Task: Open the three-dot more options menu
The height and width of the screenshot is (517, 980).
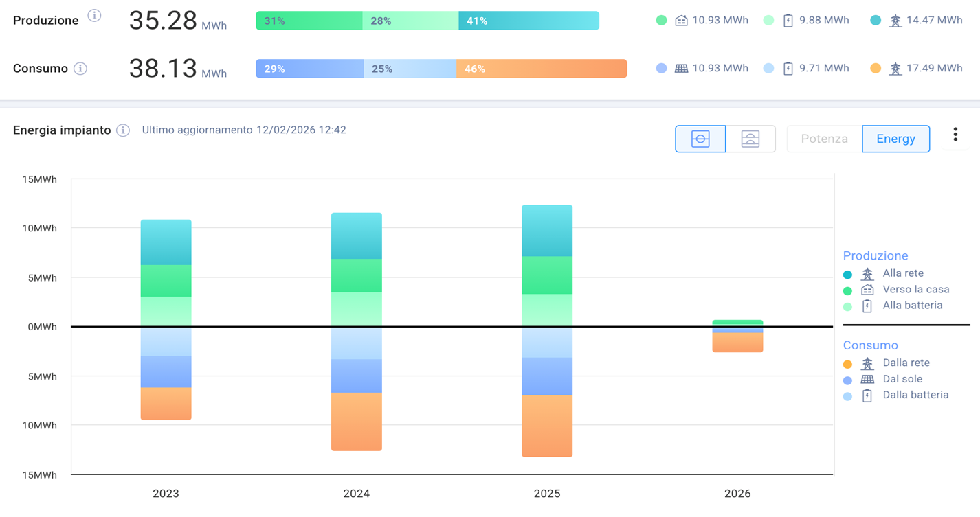Action: tap(955, 135)
